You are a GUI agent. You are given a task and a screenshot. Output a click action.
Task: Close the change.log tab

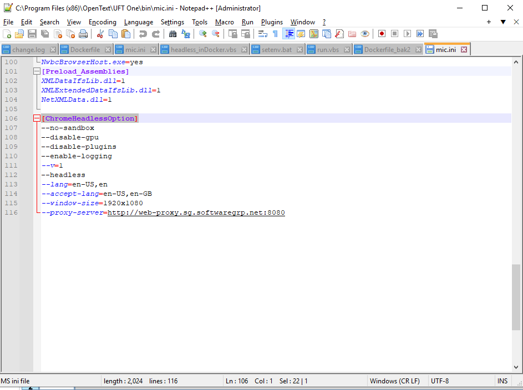(x=53, y=50)
